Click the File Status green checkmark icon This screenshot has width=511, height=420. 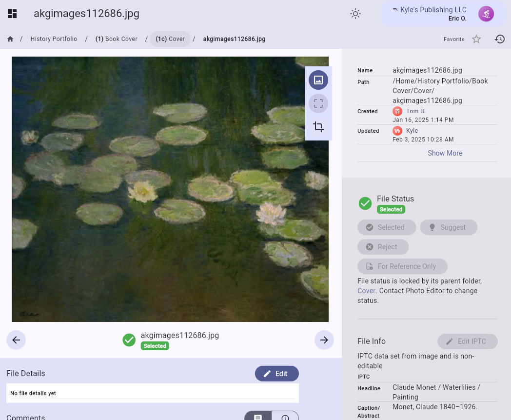[x=365, y=203]
